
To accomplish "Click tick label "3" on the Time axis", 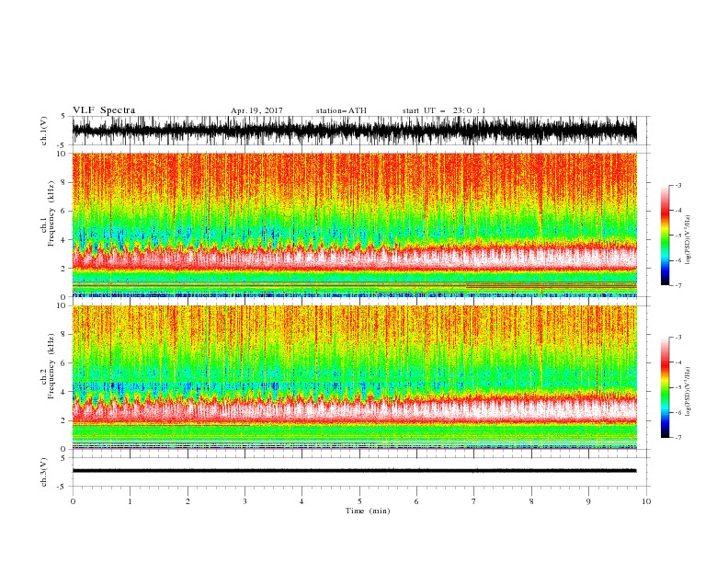I will click(x=245, y=501).
